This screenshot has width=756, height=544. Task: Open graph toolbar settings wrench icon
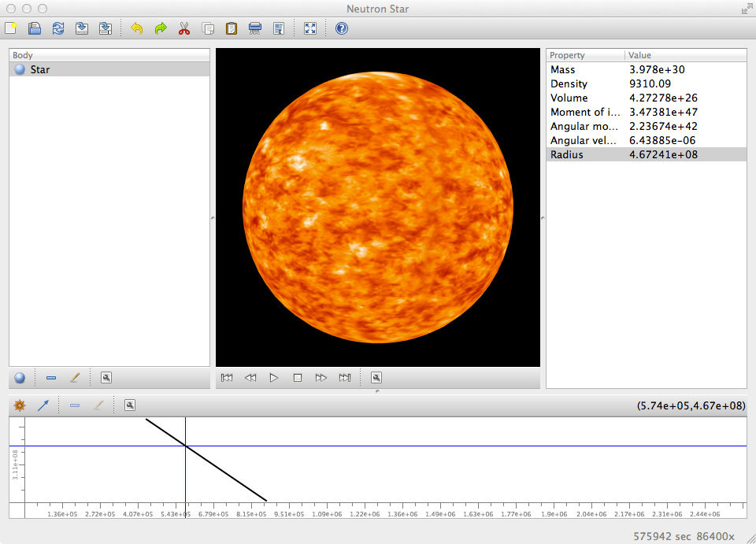coord(130,405)
